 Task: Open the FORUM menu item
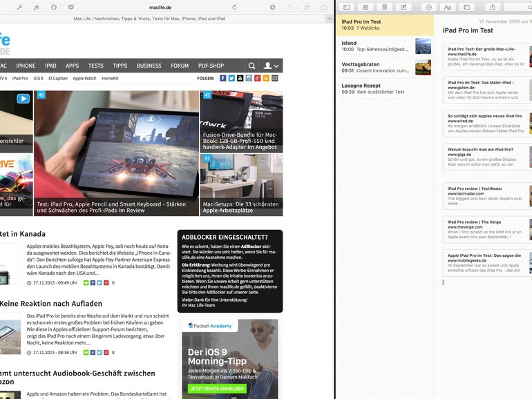pos(180,66)
